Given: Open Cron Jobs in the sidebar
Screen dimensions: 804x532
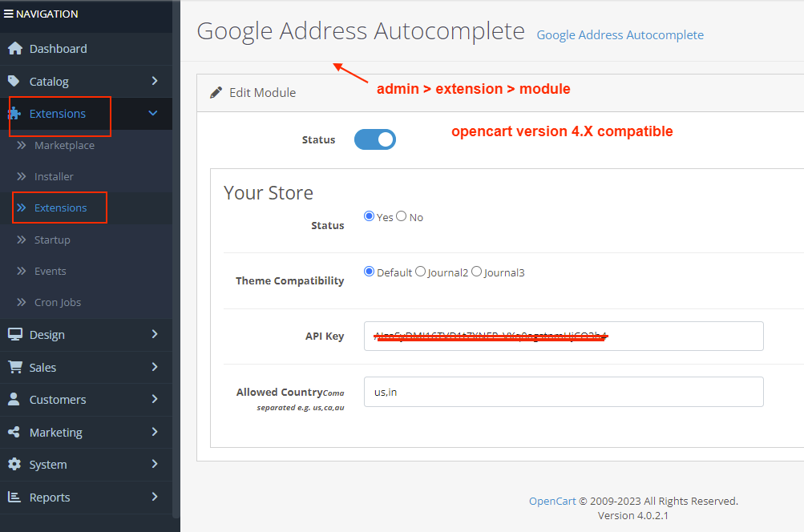Looking at the screenshot, I should pyautogui.click(x=58, y=303).
